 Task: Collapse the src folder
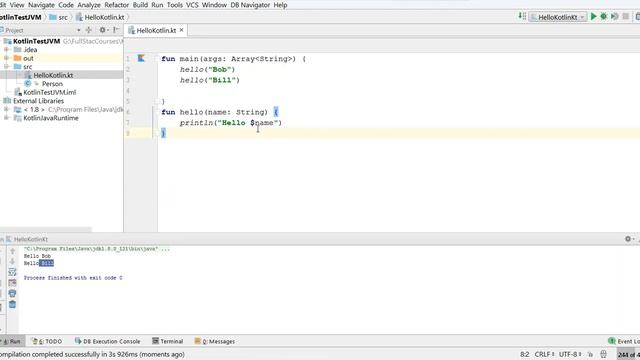point(7,67)
